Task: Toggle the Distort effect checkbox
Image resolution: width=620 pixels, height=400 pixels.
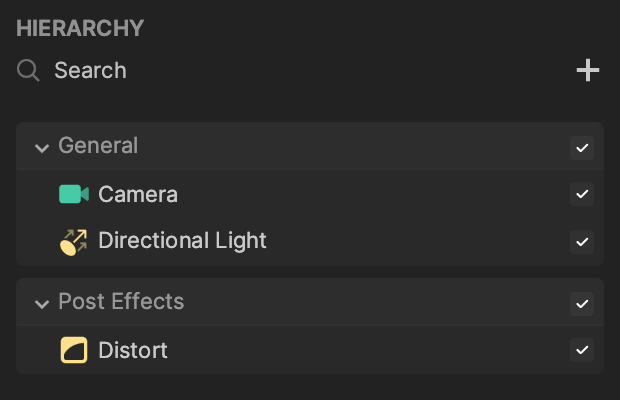Action: point(582,350)
